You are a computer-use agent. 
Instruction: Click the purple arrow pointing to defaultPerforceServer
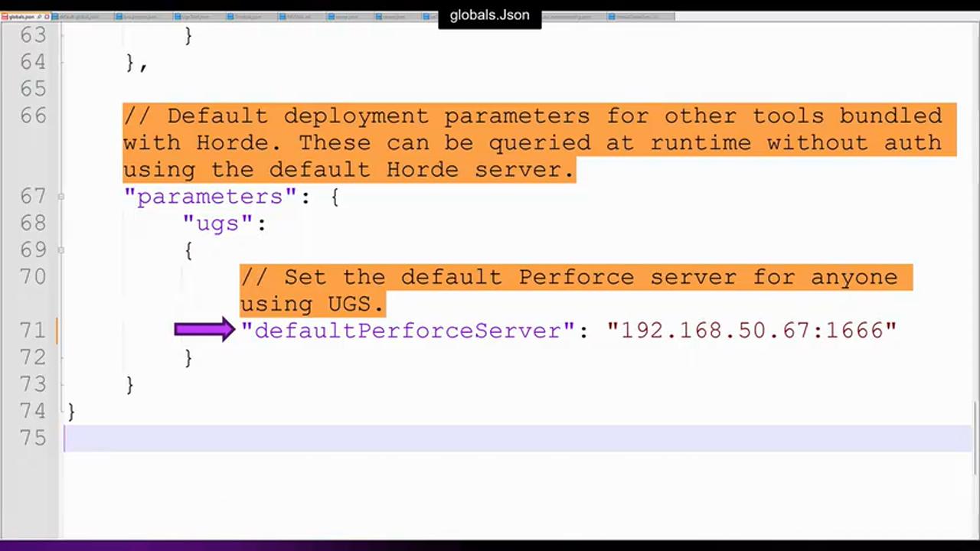pos(204,330)
